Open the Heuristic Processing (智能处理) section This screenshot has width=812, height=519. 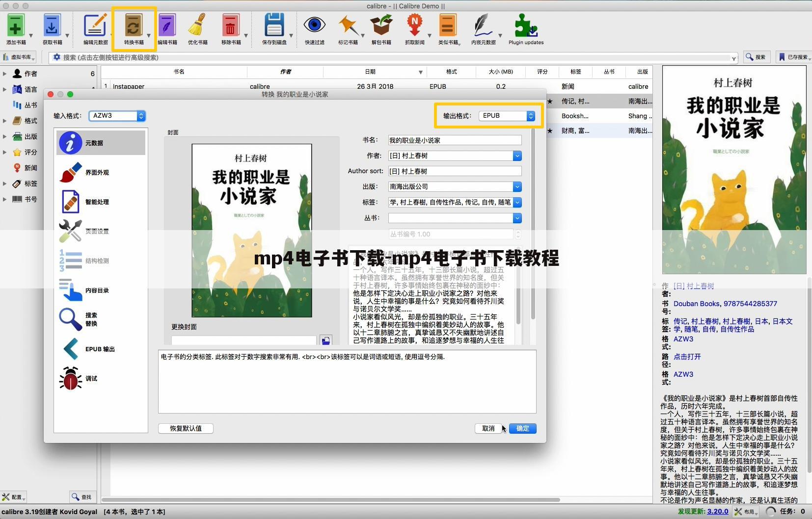tap(101, 202)
